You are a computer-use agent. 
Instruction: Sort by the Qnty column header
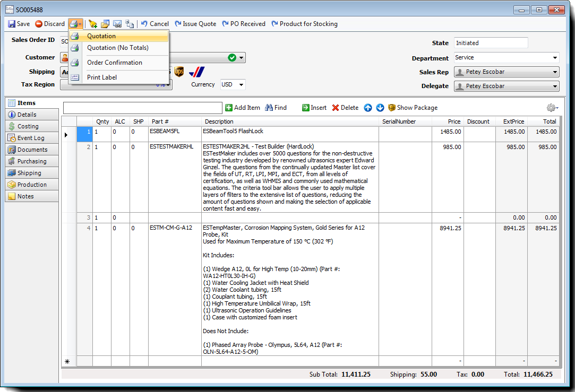click(102, 121)
